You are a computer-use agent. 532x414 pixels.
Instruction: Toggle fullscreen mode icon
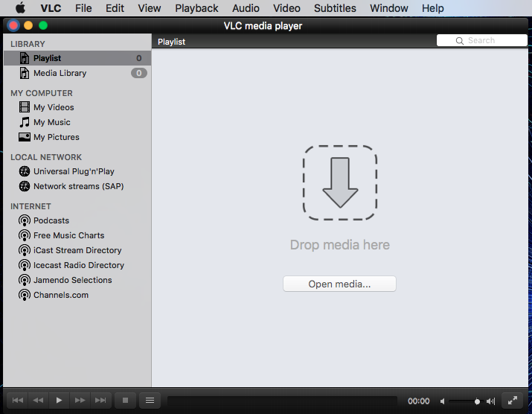coord(513,401)
